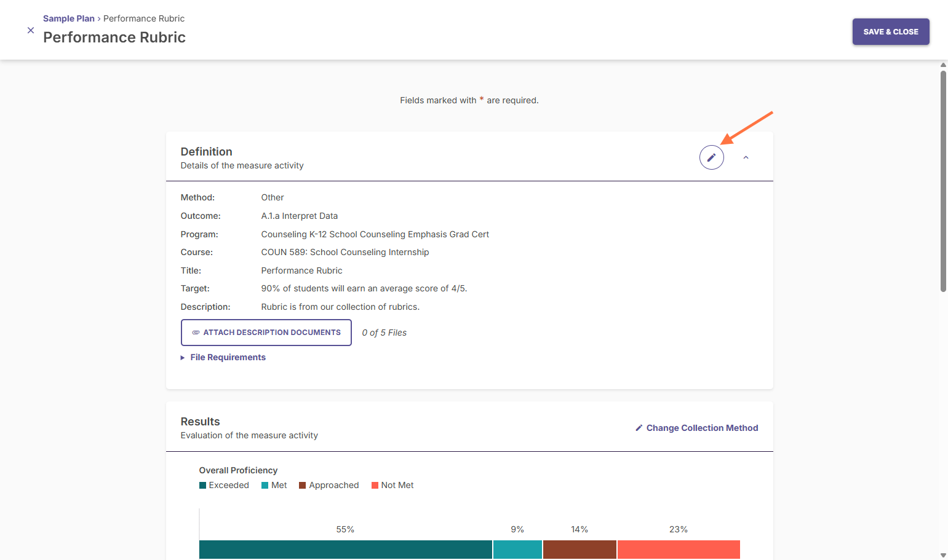The width and height of the screenshot is (948, 560).
Task: Click the Approached legend swatch
Action: click(x=302, y=485)
